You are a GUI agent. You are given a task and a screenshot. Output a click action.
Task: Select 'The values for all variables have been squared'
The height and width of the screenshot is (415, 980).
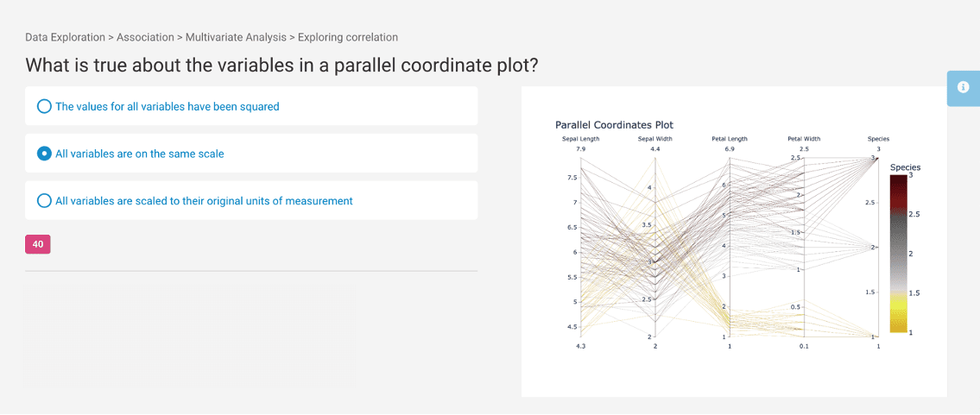click(x=251, y=106)
